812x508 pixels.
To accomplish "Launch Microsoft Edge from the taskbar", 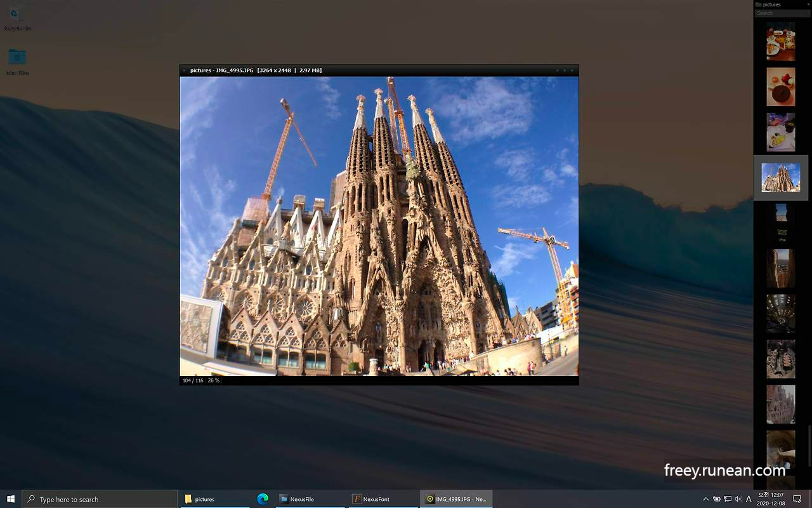I will coord(263,499).
